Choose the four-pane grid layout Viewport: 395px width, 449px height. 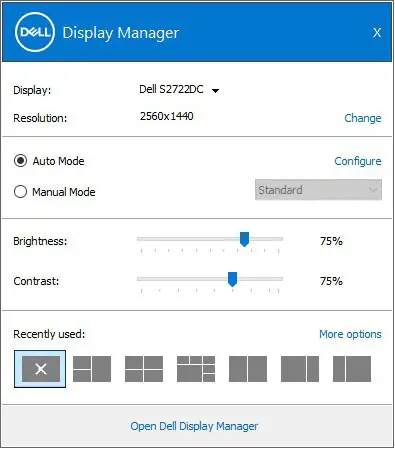pyautogui.click(x=144, y=369)
